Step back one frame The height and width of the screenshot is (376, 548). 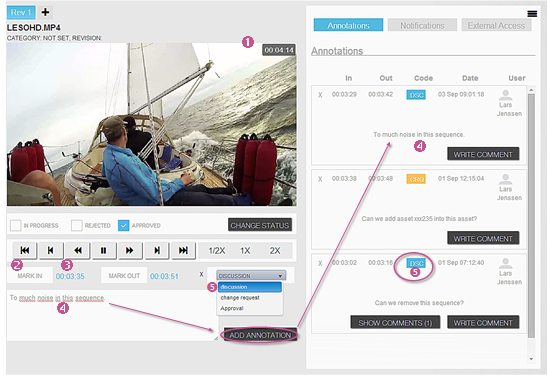tap(51, 250)
